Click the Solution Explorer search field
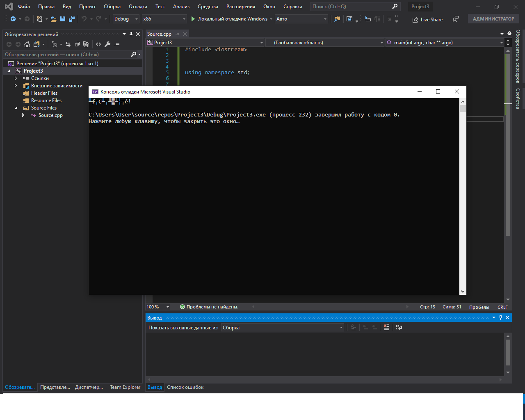525x420 pixels. pyautogui.click(x=67, y=54)
